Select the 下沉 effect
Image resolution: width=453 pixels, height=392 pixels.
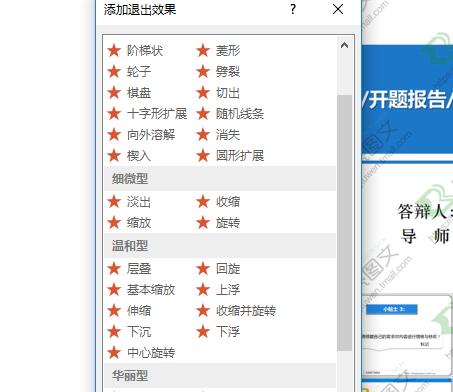tap(129, 332)
